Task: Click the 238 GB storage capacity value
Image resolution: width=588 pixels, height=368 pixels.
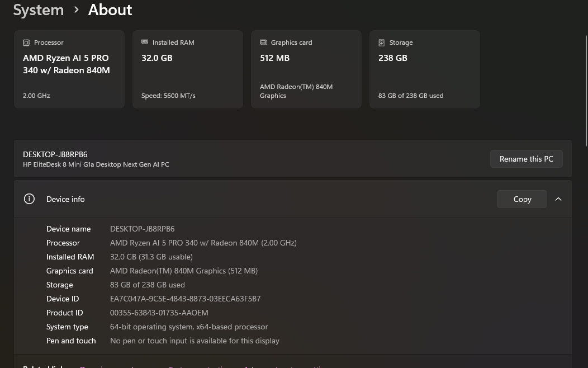Action: click(x=392, y=58)
